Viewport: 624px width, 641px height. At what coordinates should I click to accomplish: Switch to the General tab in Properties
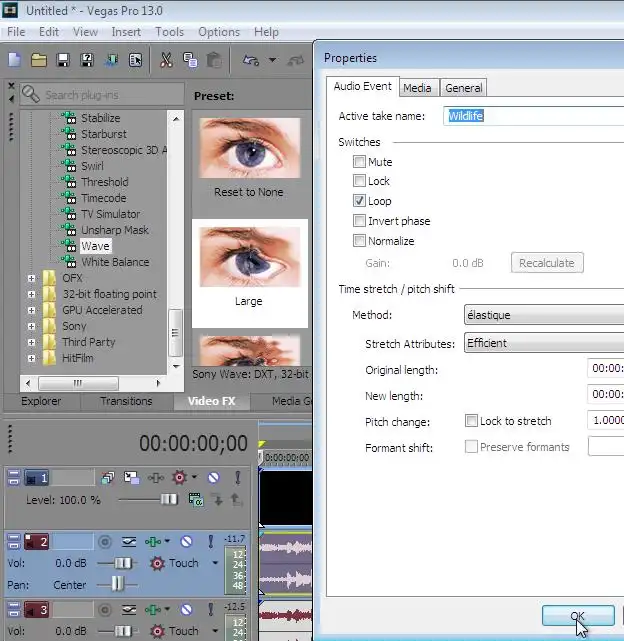[464, 88]
